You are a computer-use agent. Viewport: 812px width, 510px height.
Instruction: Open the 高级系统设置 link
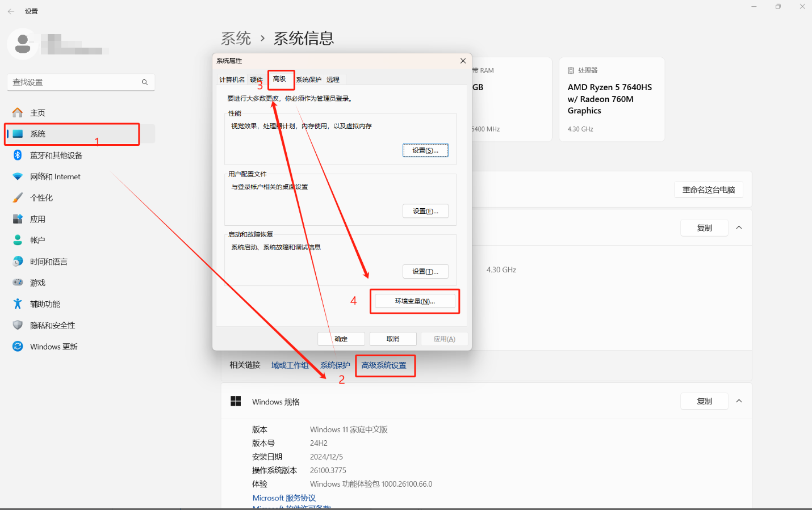384,365
